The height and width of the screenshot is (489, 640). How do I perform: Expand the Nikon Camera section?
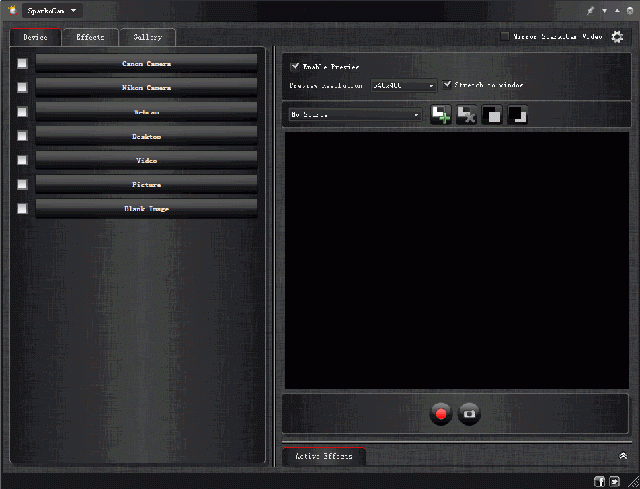coord(147,88)
